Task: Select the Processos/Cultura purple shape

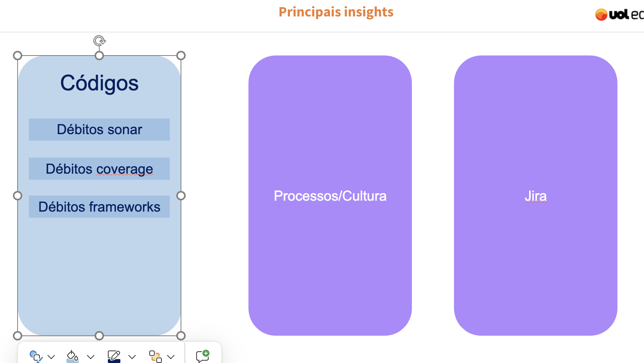Action: pos(330,254)
